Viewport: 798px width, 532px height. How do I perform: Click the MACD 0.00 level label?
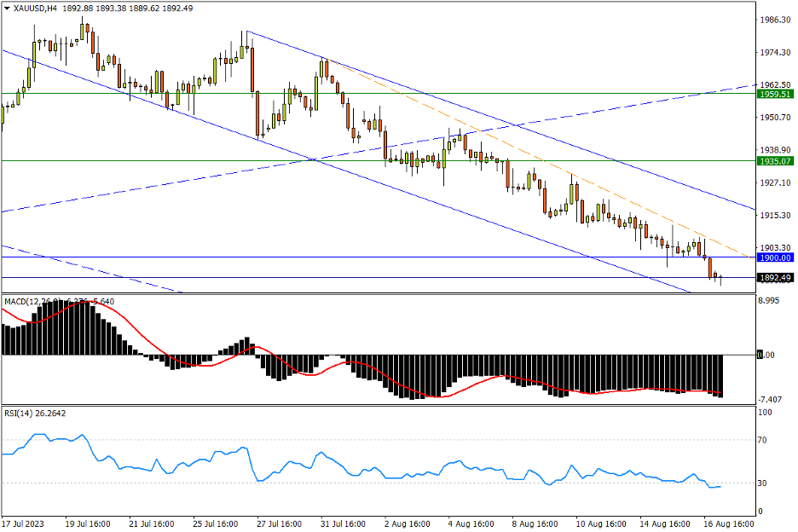pos(767,355)
